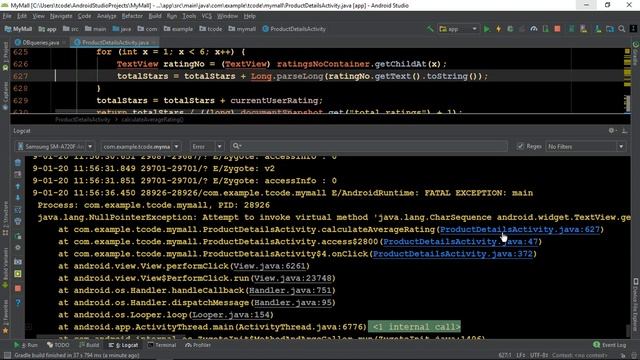Click the print icon in logcat sidebar
This screenshot has height=360, width=640.
pos(18,222)
